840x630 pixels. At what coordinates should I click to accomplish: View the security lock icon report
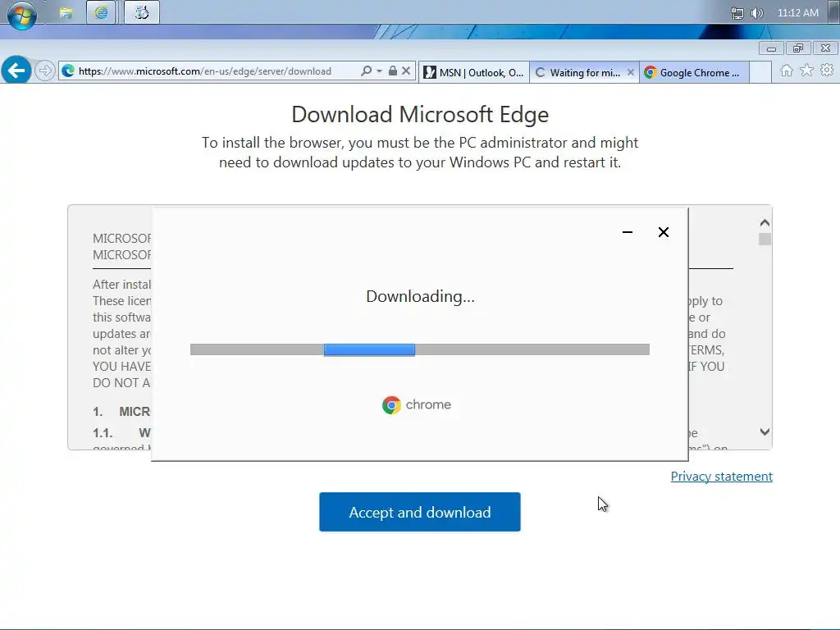pos(393,71)
